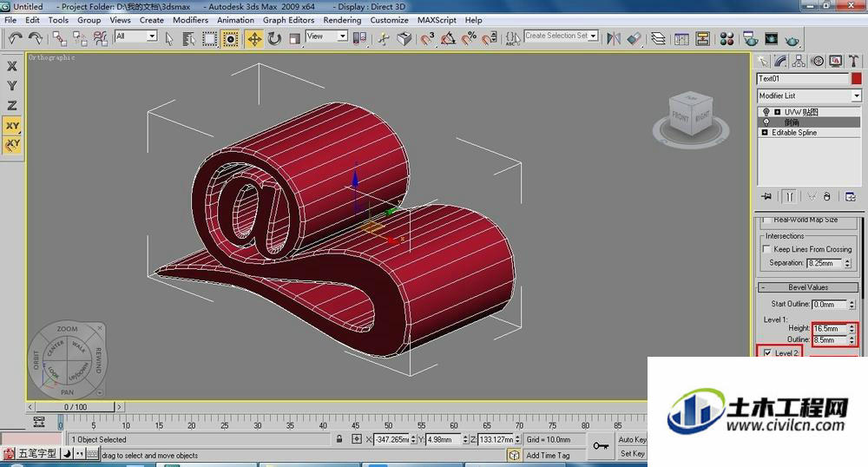Image resolution: width=868 pixels, height=467 pixels.
Task: Activate the Unlink Selection tool
Action: tap(80, 38)
